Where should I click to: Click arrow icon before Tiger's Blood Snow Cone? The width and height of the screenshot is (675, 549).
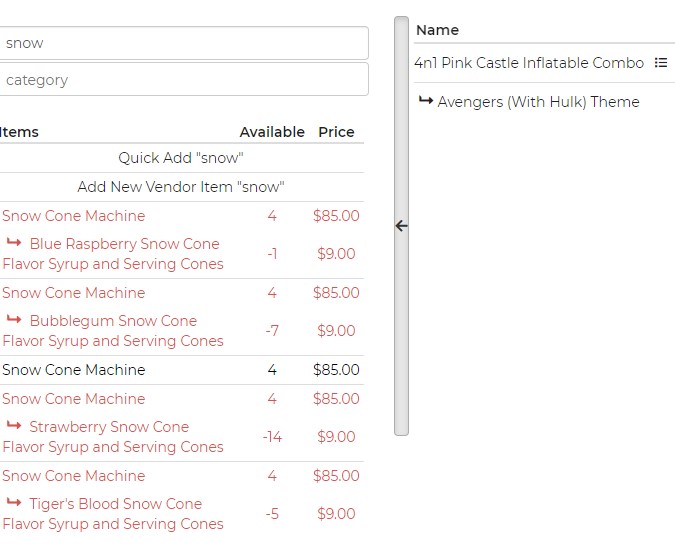[14, 503]
